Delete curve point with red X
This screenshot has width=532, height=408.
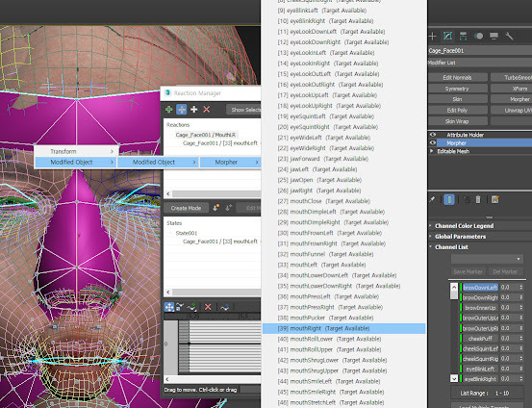(x=208, y=307)
